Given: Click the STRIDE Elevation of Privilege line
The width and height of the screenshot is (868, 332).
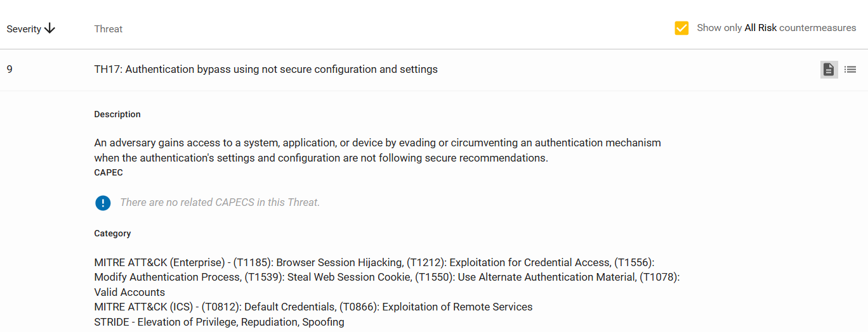Looking at the screenshot, I should 220,322.
